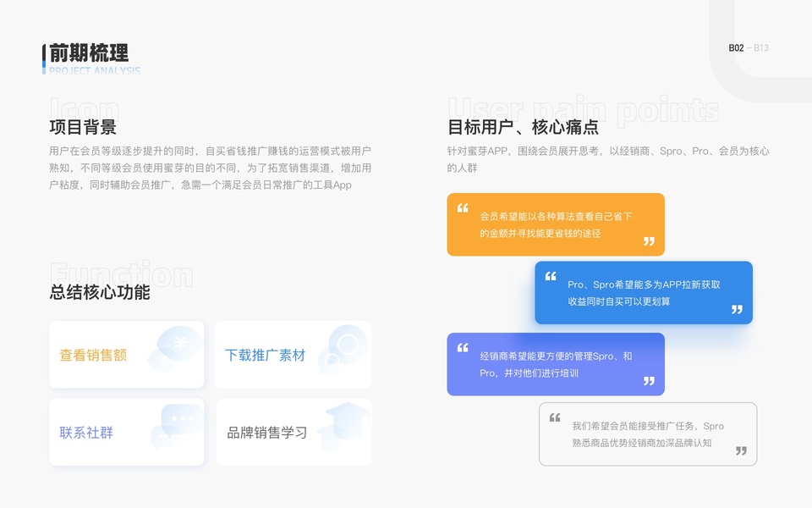Select the blue Pro、Spro希望能多为APP拉新 quote card
The height and width of the screenshot is (508, 812).
pyautogui.click(x=644, y=293)
